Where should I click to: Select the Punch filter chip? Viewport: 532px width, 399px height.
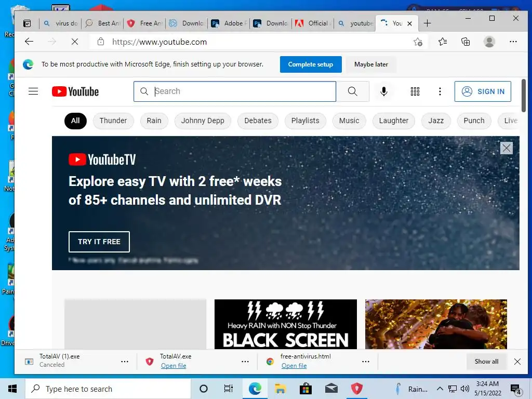coord(474,121)
